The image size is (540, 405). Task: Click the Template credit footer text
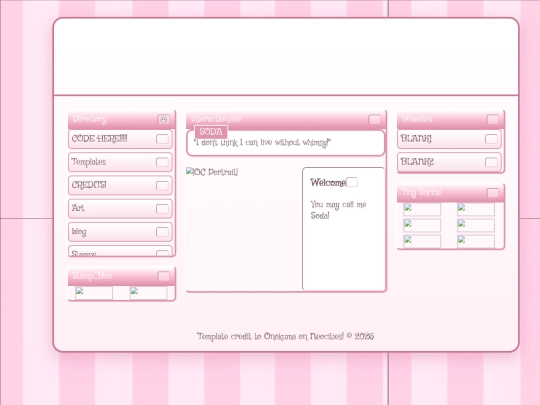coord(285,336)
